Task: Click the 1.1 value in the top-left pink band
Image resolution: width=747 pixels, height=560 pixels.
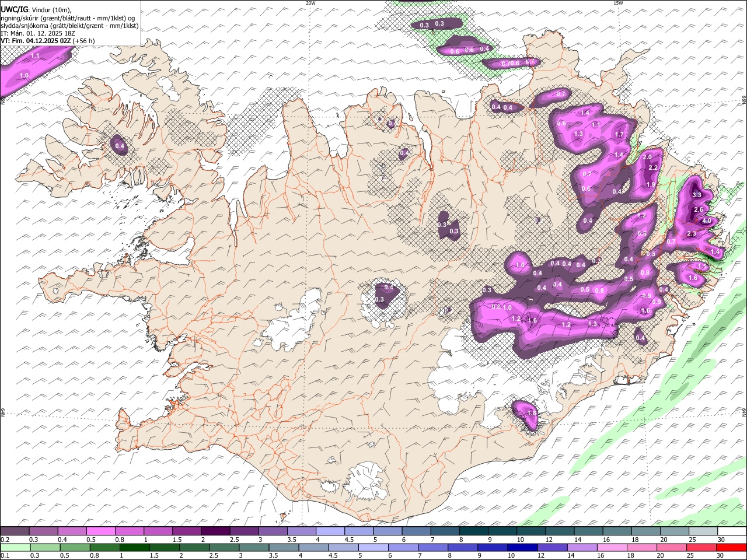Action: (36, 56)
